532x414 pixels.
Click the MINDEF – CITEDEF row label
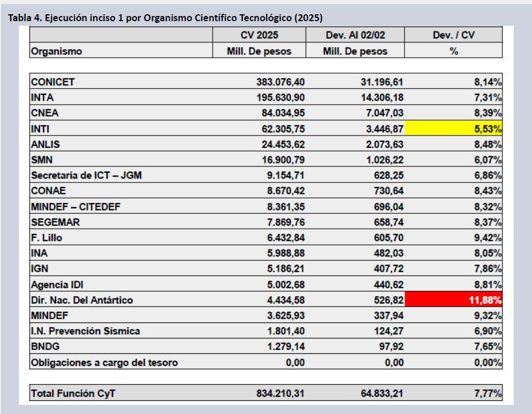[x=75, y=206]
